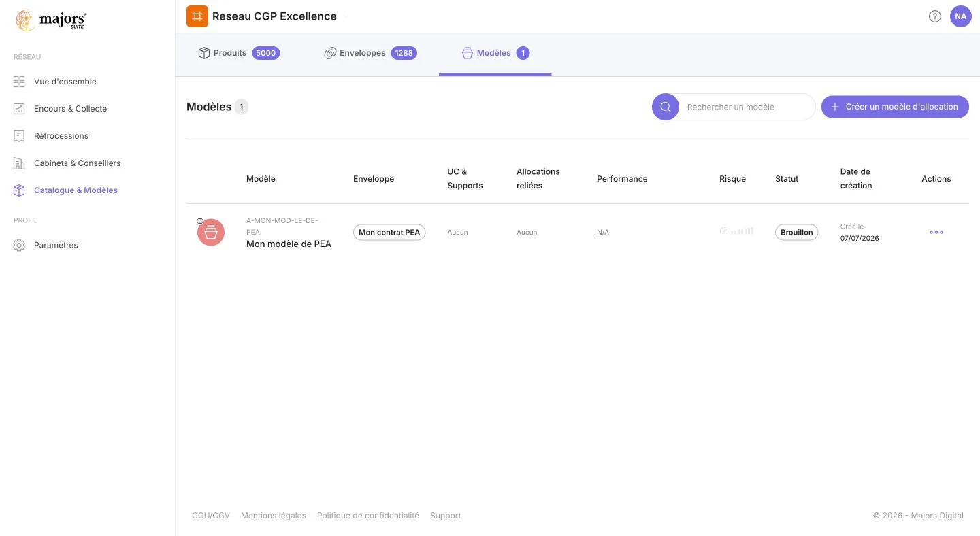Click the Encours & Collecte chart icon

(x=19, y=109)
